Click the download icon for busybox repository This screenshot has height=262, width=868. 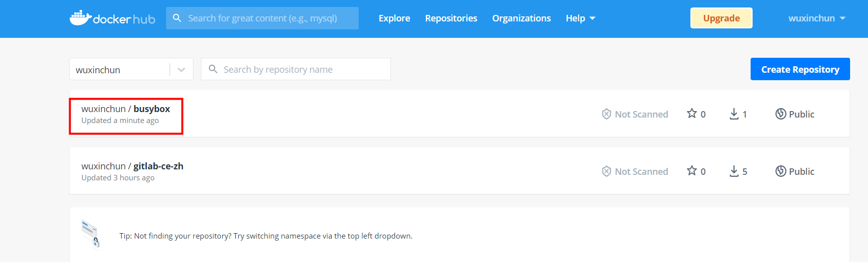(734, 114)
